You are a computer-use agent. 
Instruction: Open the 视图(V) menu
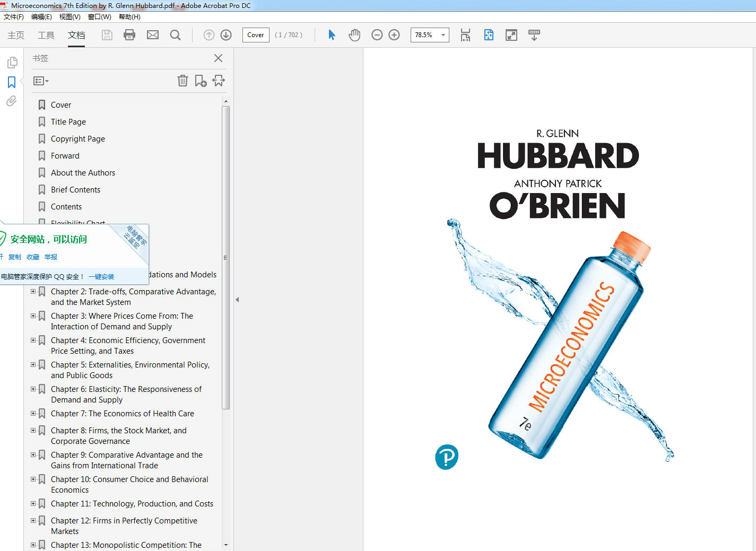69,17
